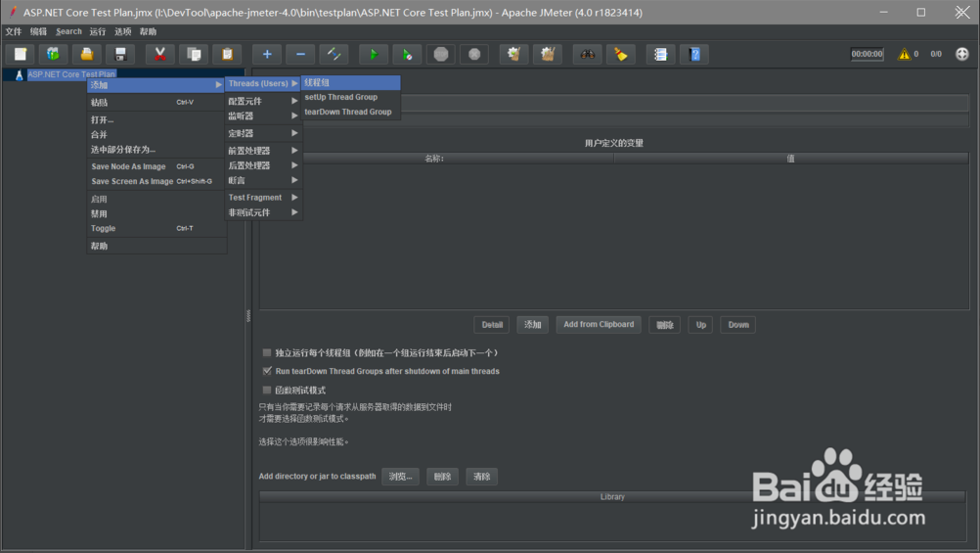Image resolution: width=980 pixels, height=553 pixels.
Task: Click the Paste clipboard icon
Action: click(x=228, y=55)
